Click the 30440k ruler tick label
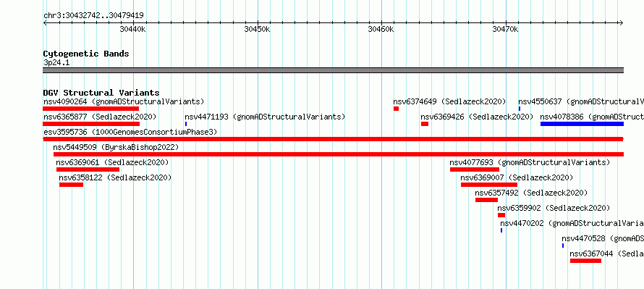This screenshot has width=644, height=289. [132, 29]
